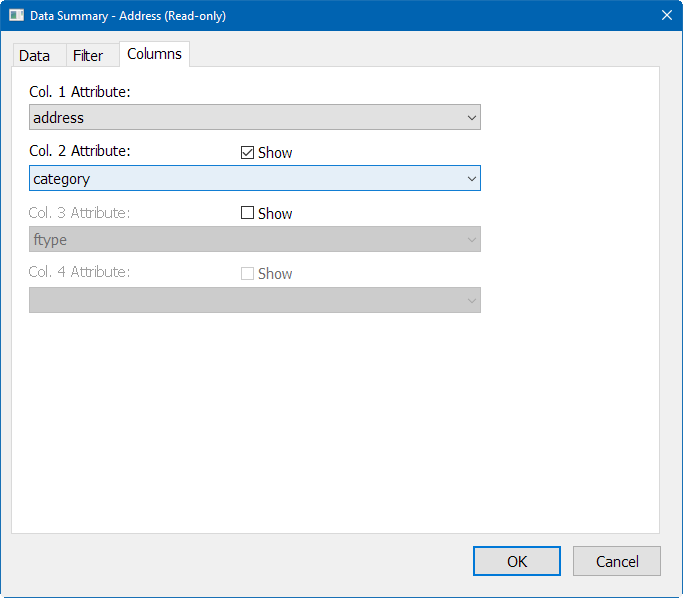
Task: Open the Col. 1 Attribute address dropdown
Action: pos(255,118)
